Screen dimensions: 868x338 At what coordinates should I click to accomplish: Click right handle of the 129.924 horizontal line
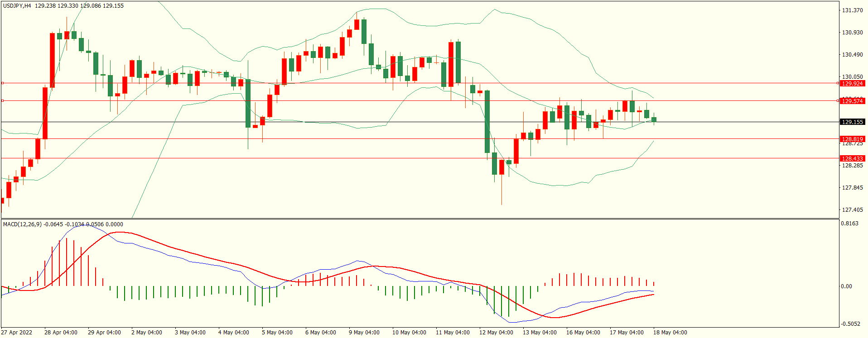point(838,83)
